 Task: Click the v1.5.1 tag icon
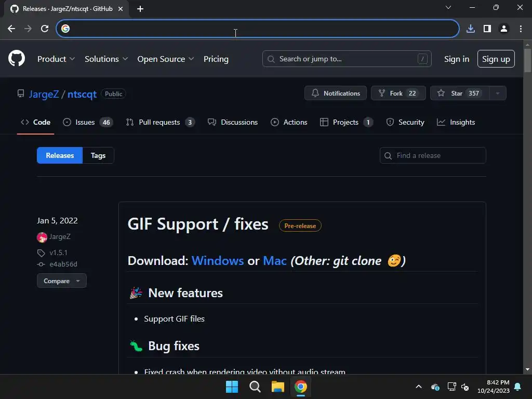41,253
